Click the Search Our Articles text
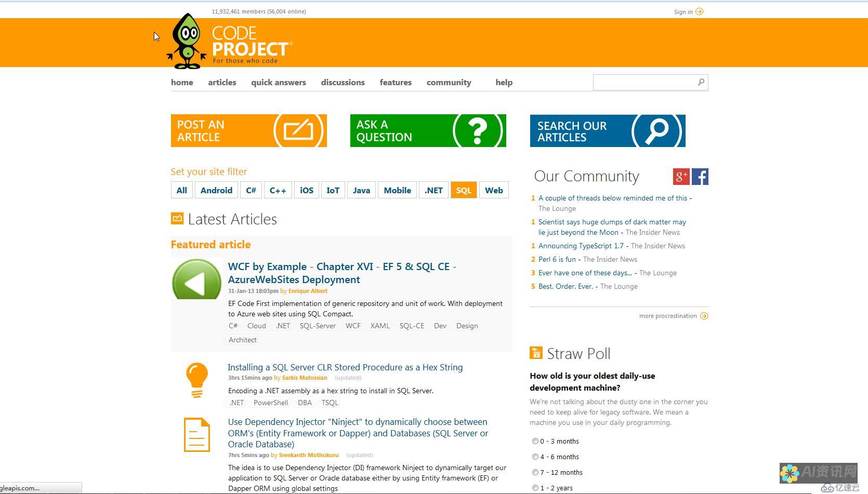868x494 pixels. tap(572, 131)
